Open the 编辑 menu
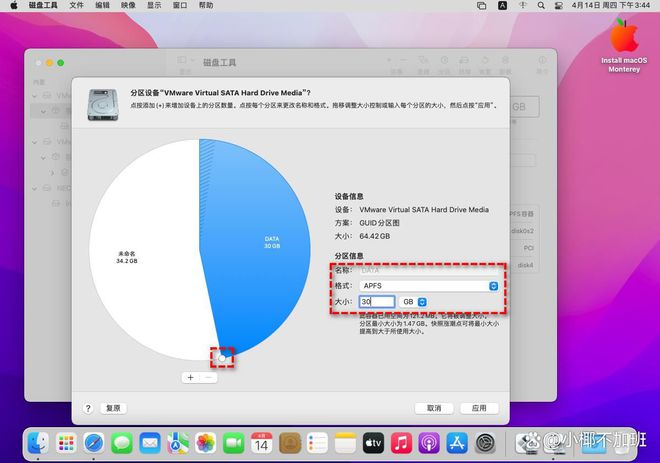 click(102, 5)
